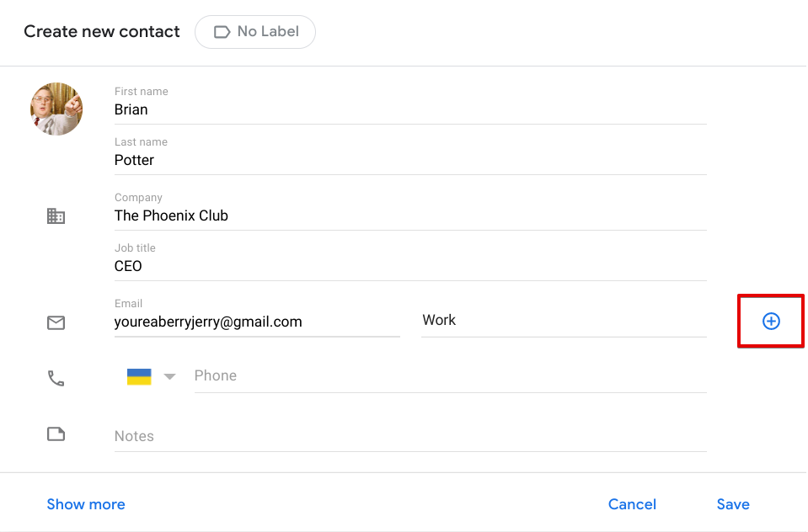808x532 pixels.
Task: Click the email envelope icon
Action: [56, 322]
